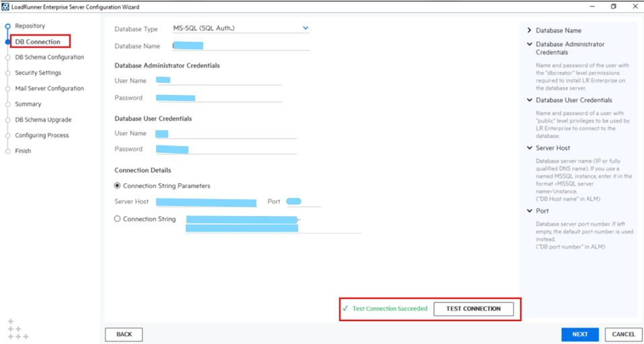Maximize the configuration wizard window
644x344 pixels.
[613, 6]
